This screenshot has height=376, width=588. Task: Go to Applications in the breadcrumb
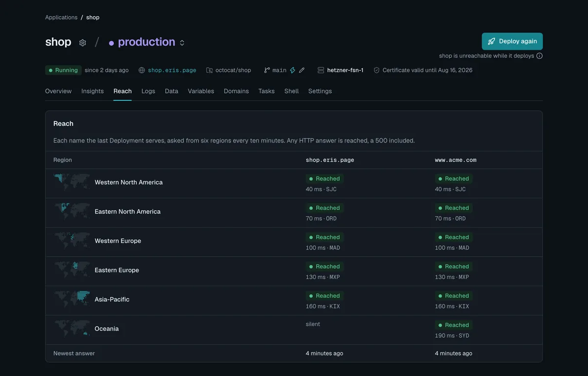click(x=61, y=17)
